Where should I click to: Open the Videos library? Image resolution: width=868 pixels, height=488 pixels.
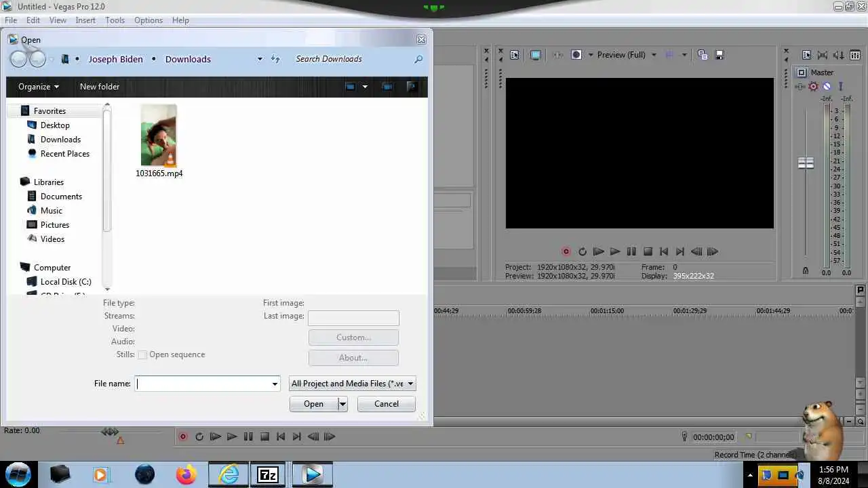[52, 239]
